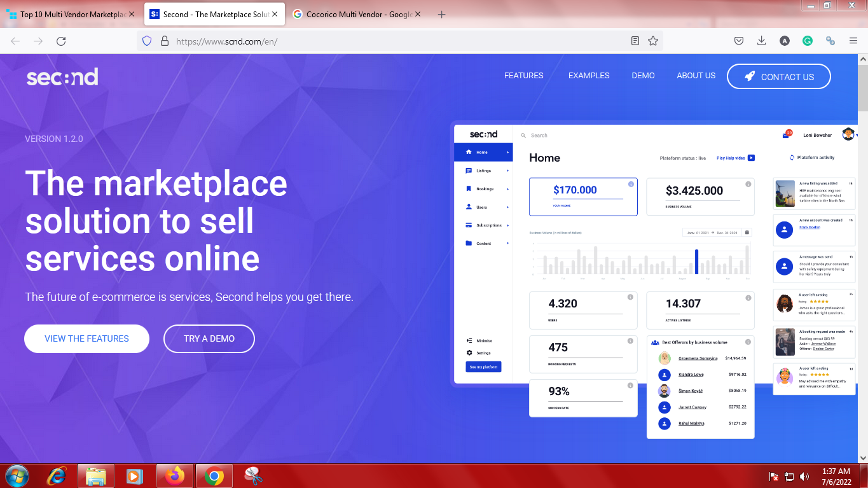Open the DEMO menu item
This screenshot has height=488, width=868.
(643, 75)
